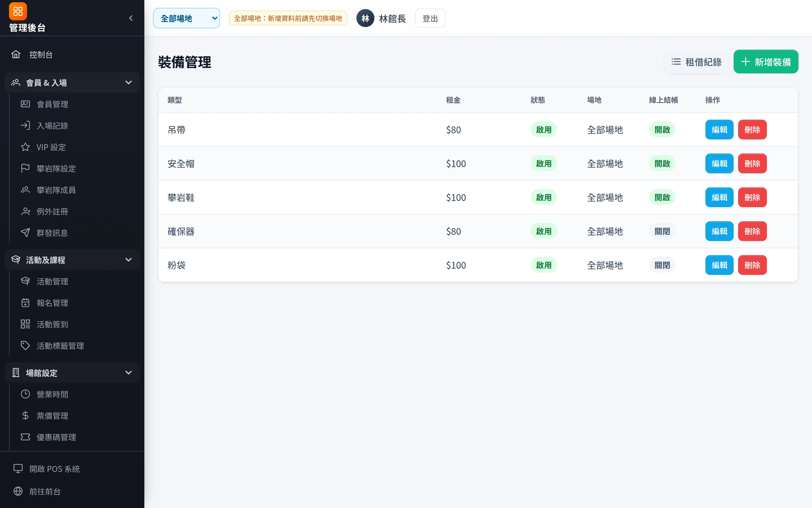Toggle 線上結帳 開啟 badge for 安全帽
Screen dimensions: 812x508
662,164
